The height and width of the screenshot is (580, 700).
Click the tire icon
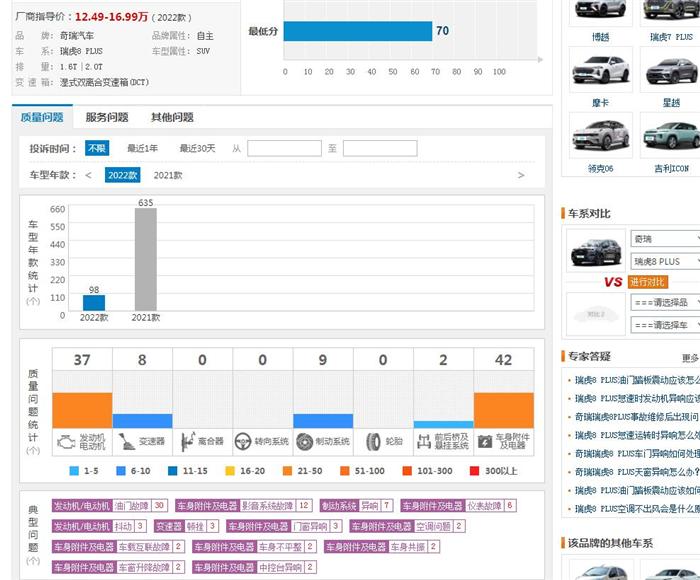click(373, 442)
